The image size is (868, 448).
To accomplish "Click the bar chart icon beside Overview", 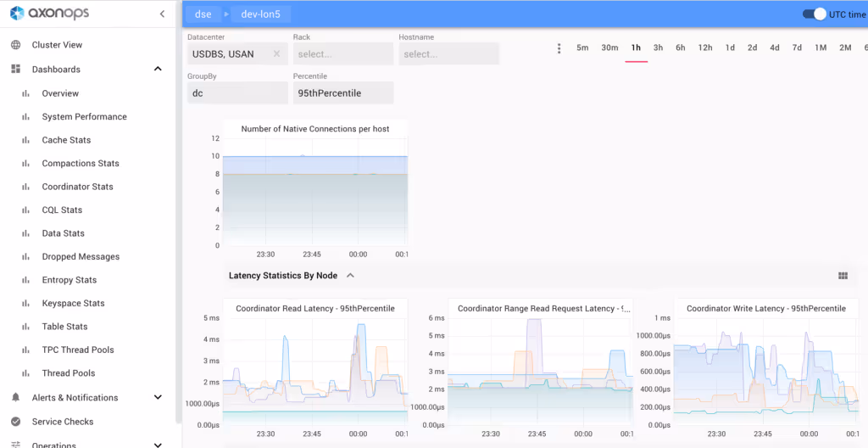I will click(x=25, y=93).
